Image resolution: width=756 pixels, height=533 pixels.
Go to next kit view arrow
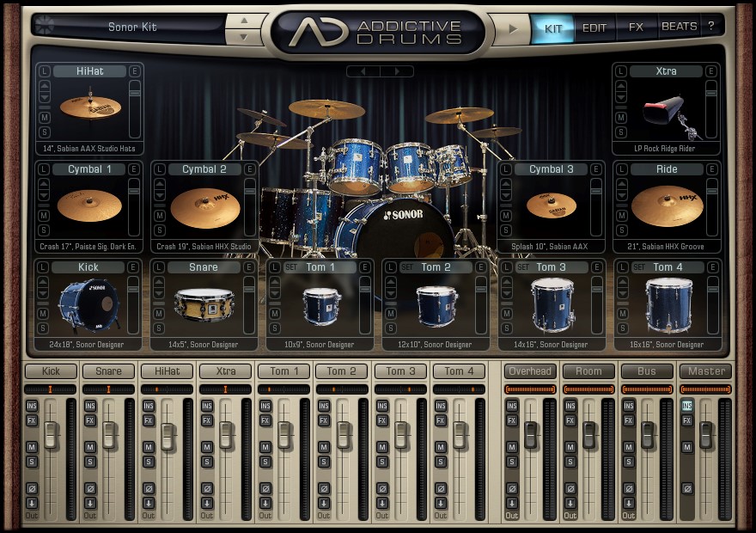397,71
